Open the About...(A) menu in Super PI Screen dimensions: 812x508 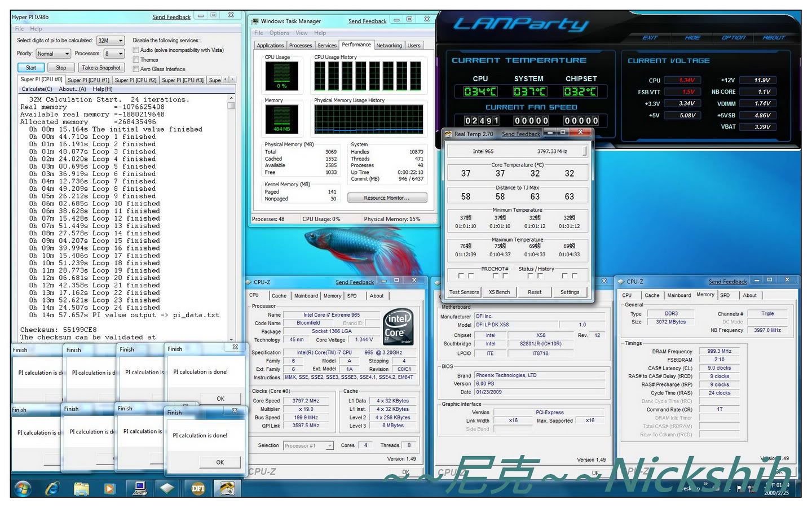73,89
